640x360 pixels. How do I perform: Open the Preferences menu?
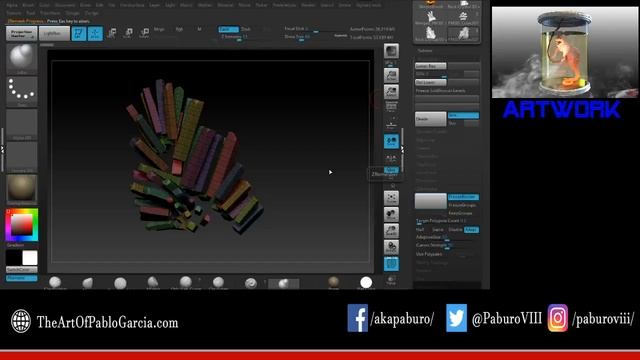tap(284, 5)
